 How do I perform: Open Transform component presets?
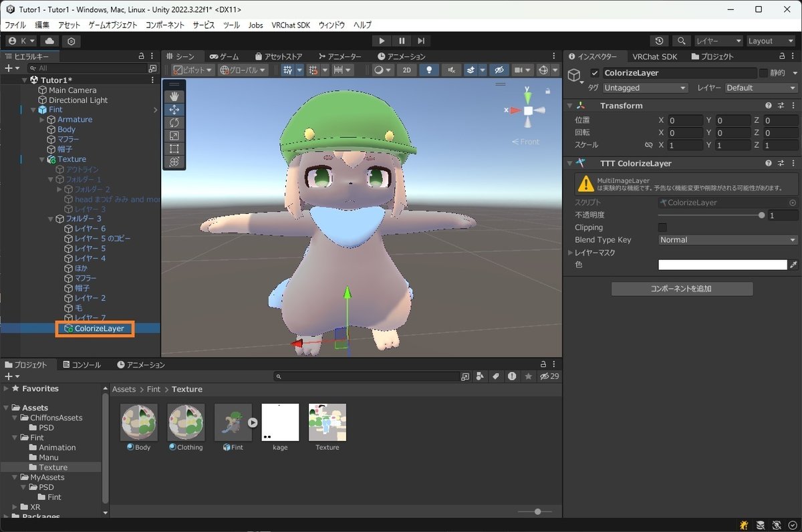(781, 106)
